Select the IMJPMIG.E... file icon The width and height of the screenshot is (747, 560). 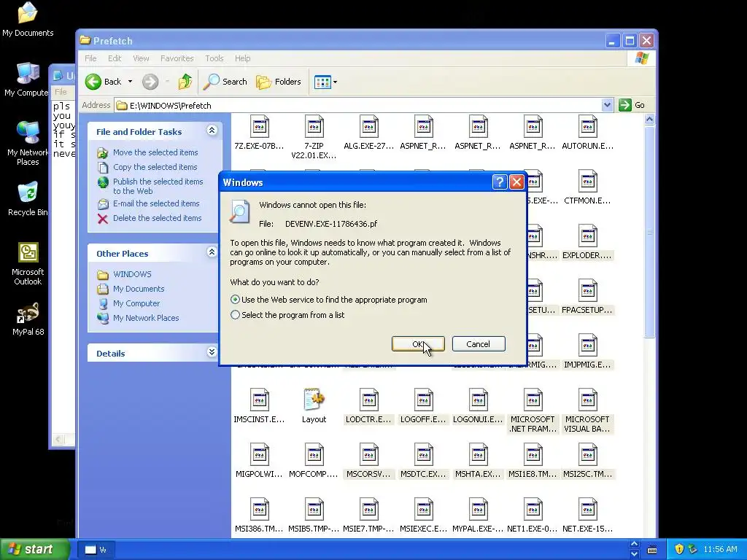(x=587, y=346)
